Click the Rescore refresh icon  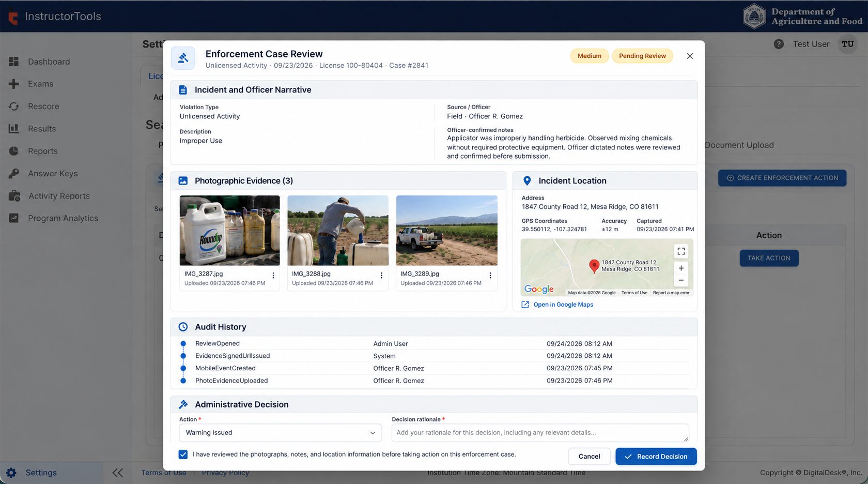tap(14, 107)
